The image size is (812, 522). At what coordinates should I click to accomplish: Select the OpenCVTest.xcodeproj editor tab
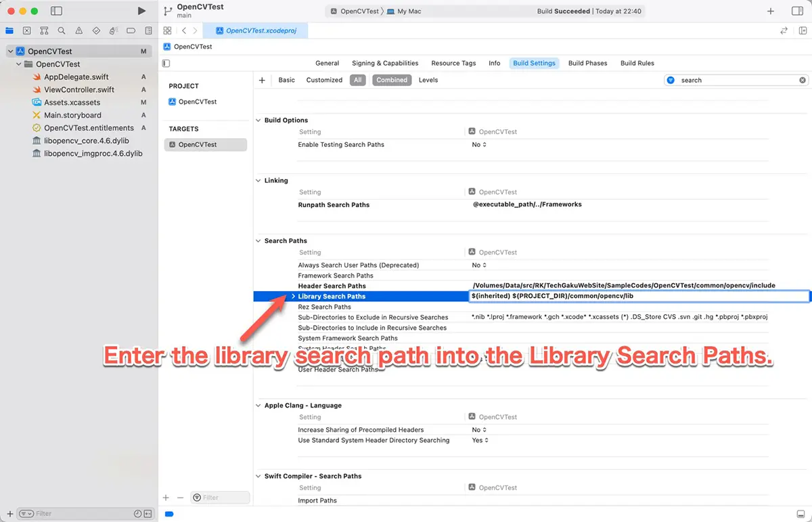pos(255,30)
